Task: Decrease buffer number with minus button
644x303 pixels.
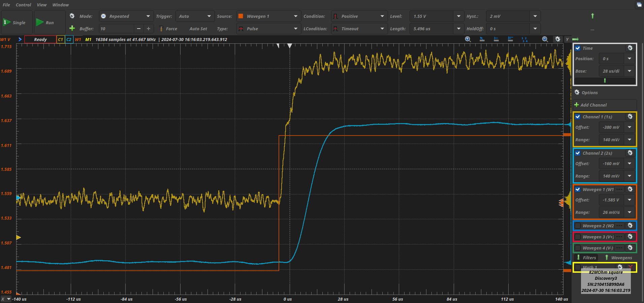Action: coord(138,29)
